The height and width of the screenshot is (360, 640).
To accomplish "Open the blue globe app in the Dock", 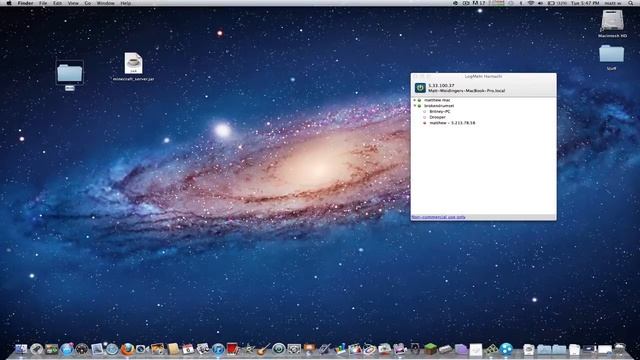I will click(506, 349).
